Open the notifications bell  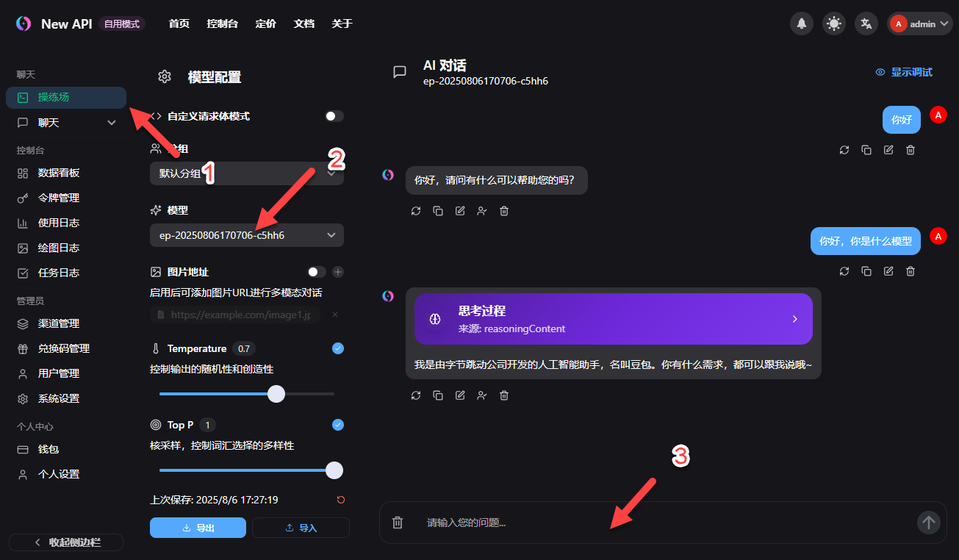pos(801,23)
